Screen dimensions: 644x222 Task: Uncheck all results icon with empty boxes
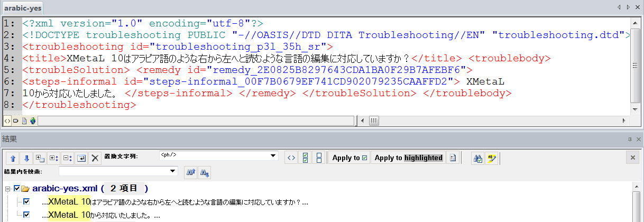318,158
